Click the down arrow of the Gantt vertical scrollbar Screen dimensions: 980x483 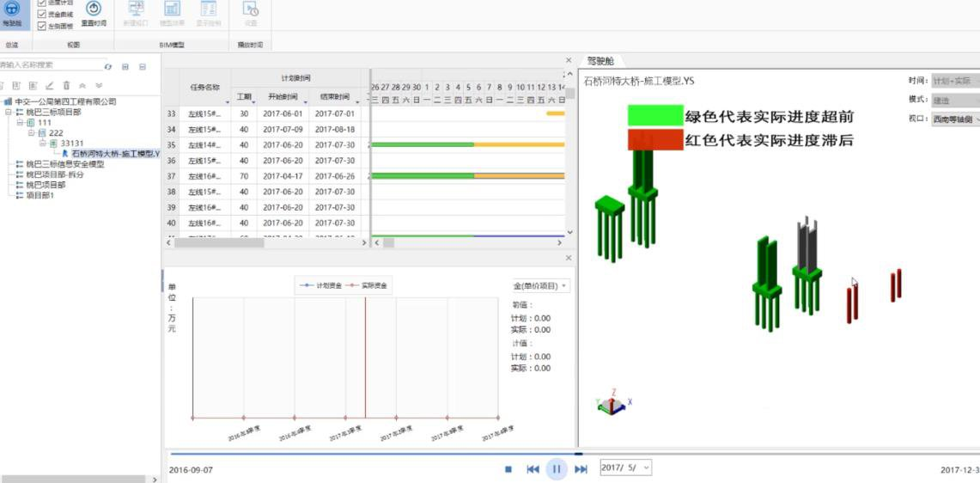[x=569, y=231]
